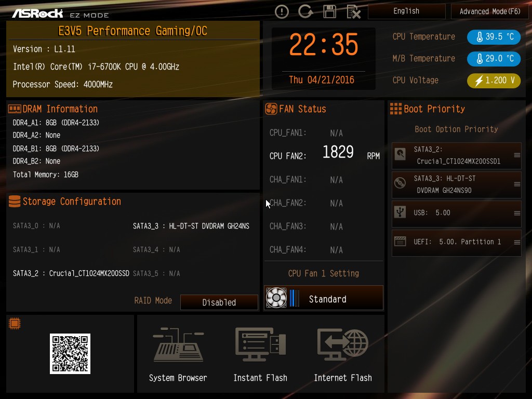The width and height of the screenshot is (532, 399).
Task: Click DDR4_B1: 8GB (DDR4-2133) line
Action: pyautogui.click(x=56, y=149)
